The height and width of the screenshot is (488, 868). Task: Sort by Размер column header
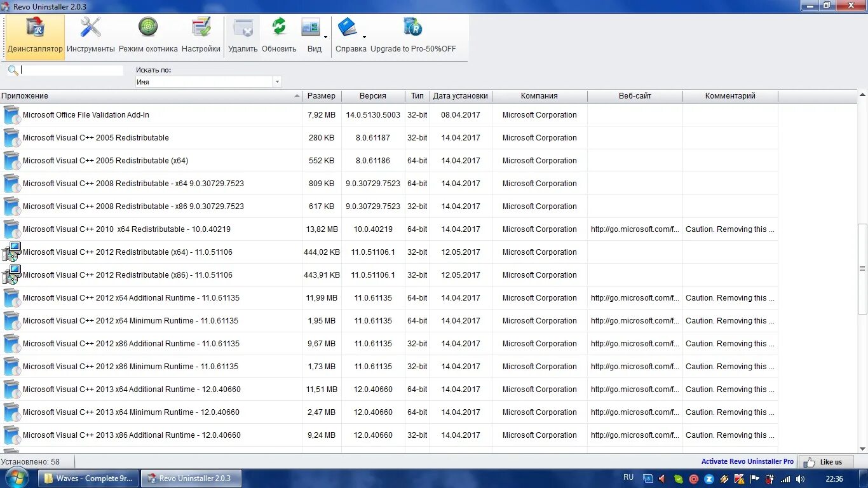[322, 96]
